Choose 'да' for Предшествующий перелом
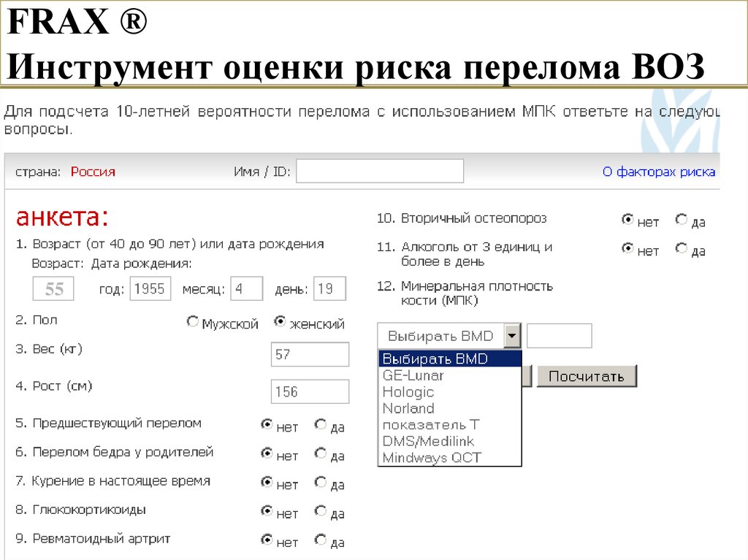 pyautogui.click(x=320, y=424)
